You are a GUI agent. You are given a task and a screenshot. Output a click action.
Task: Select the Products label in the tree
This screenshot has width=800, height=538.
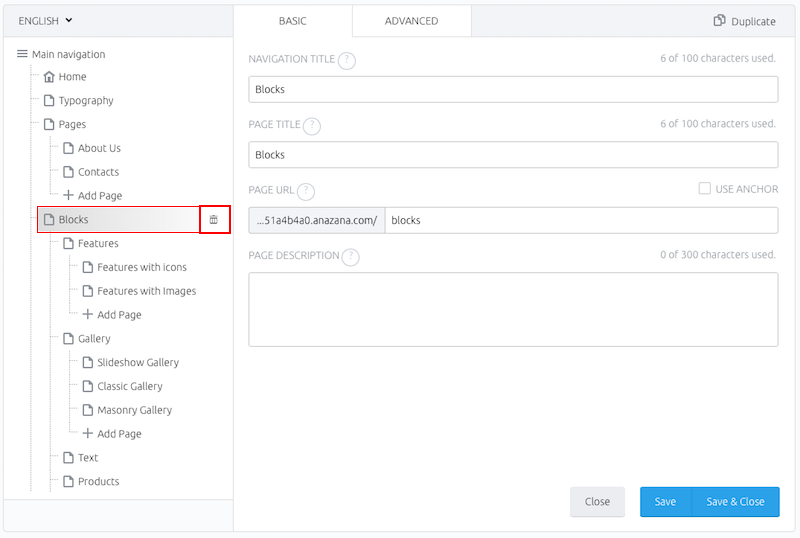click(x=98, y=481)
